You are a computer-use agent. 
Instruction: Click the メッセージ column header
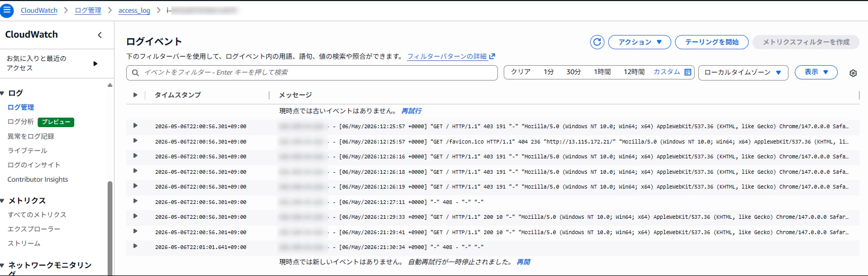pos(295,95)
